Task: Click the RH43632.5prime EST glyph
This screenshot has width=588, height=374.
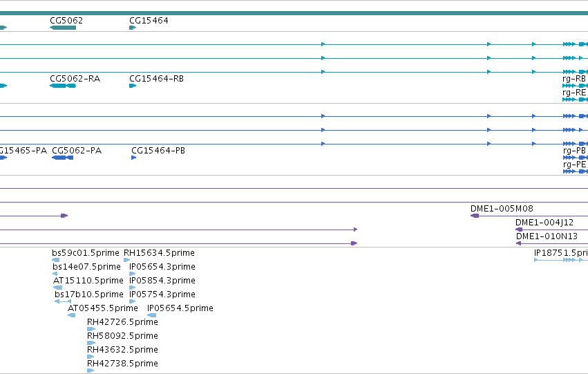Action: point(91,357)
